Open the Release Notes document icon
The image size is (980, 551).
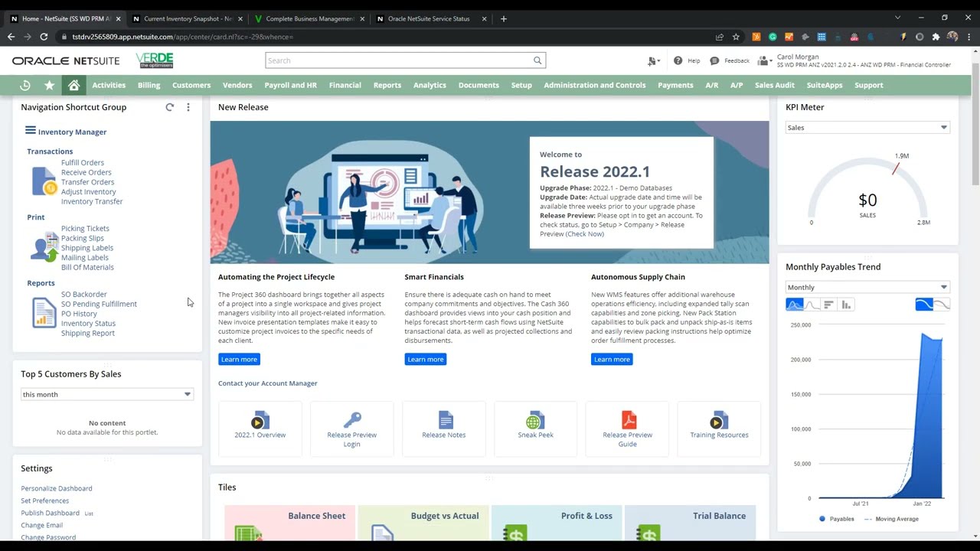pyautogui.click(x=446, y=420)
